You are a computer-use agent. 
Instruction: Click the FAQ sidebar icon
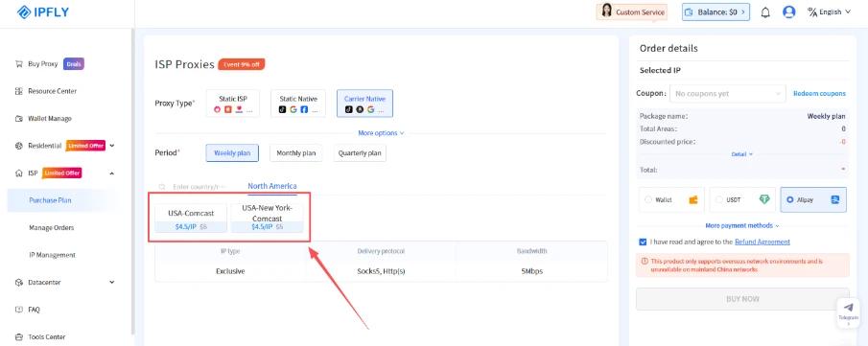pyautogui.click(x=18, y=310)
